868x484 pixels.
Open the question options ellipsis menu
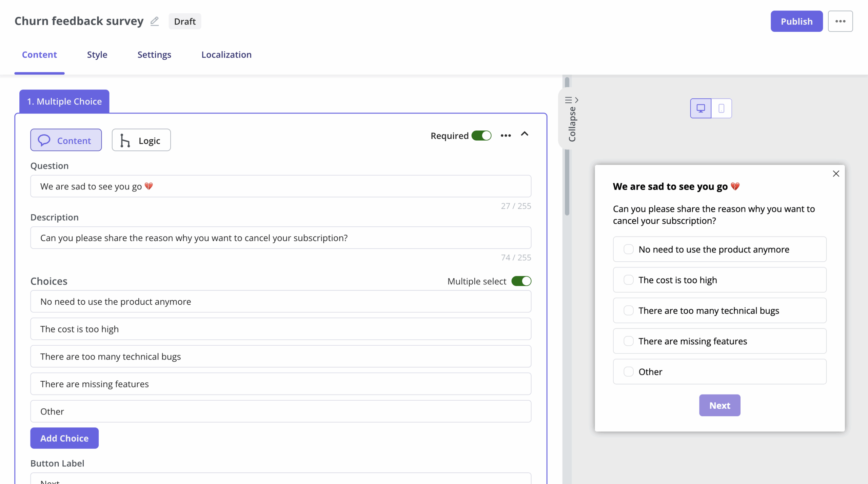tap(506, 135)
